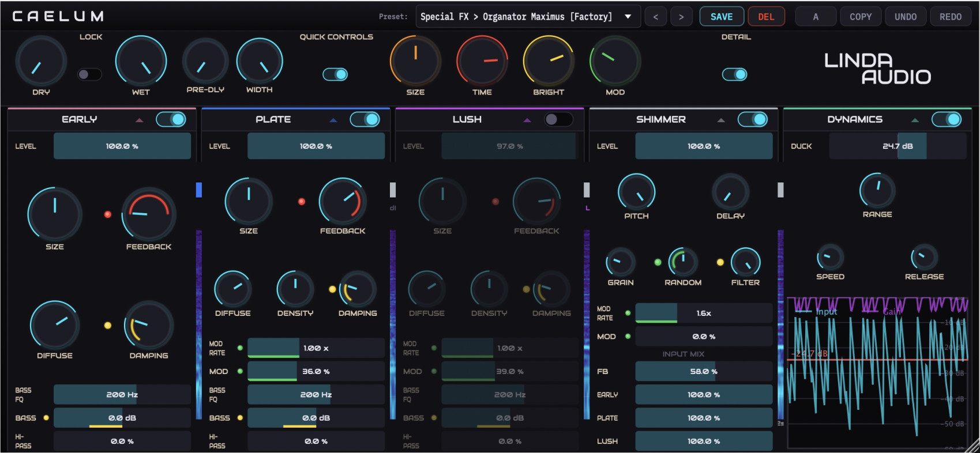
Task: Click the Dynamics gain reduction graph display
Action: pos(877,372)
